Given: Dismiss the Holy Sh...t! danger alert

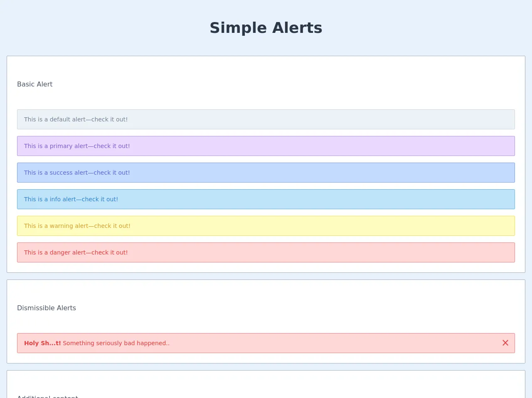Looking at the screenshot, I should [505, 343].
